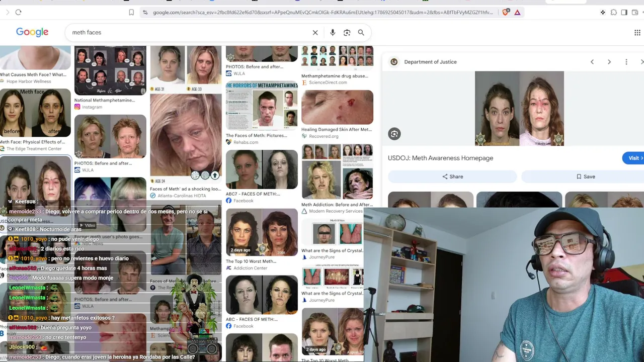Image resolution: width=644 pixels, height=362 pixels.
Task: Open 'What Causes Meth Face? What...' result
Action: (x=33, y=75)
